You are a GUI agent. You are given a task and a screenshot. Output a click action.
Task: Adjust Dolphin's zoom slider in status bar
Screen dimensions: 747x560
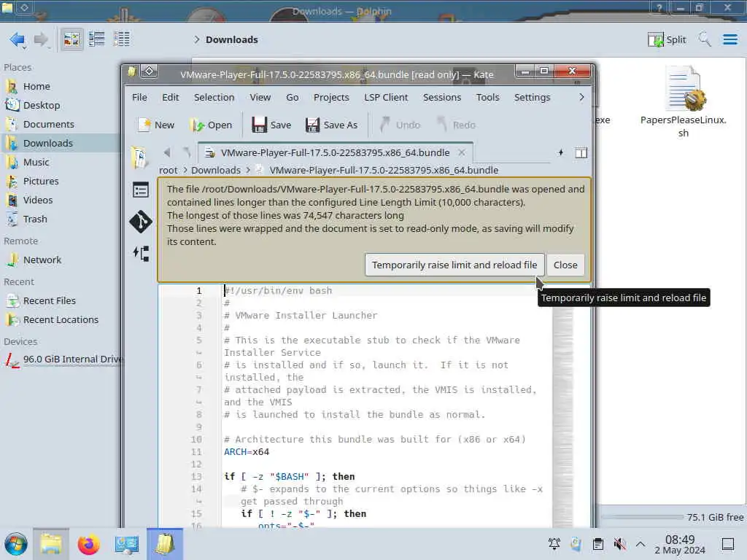point(642,517)
